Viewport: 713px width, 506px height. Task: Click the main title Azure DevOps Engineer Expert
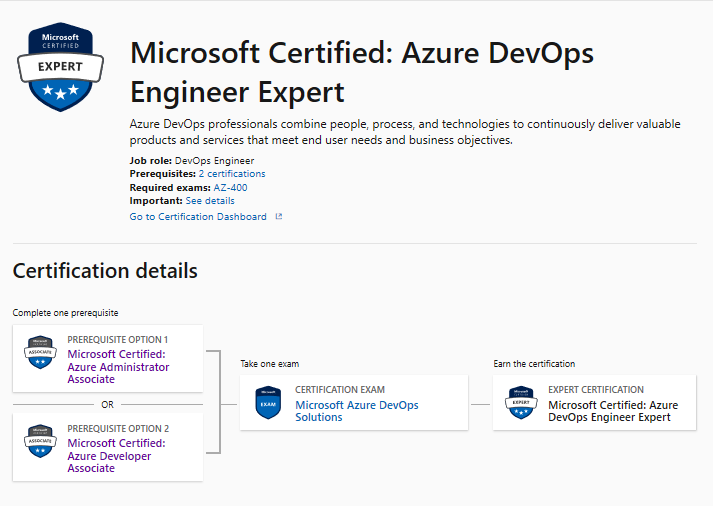pyautogui.click(x=362, y=72)
